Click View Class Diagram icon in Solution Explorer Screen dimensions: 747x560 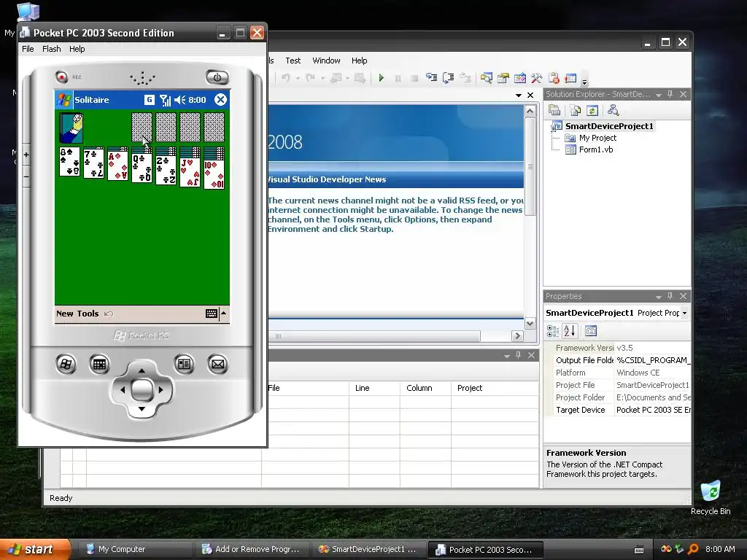coord(613,111)
